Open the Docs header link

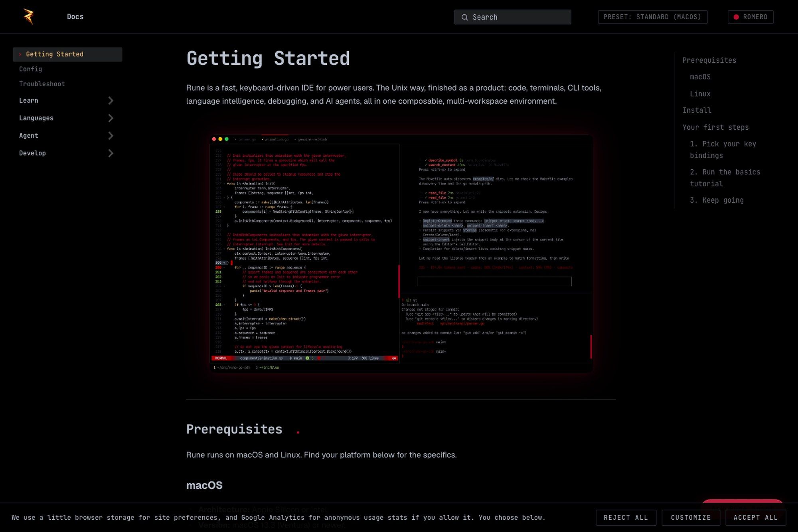75,17
